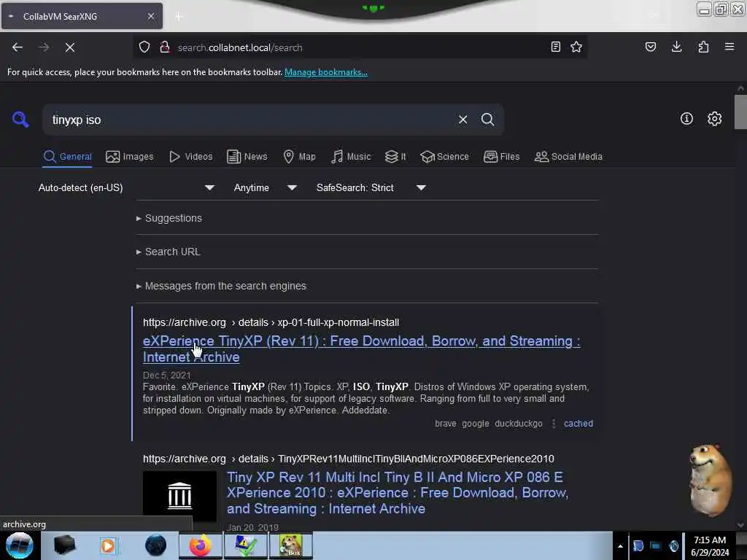
Task: Open the extensions puzzle icon
Action: [x=703, y=47]
